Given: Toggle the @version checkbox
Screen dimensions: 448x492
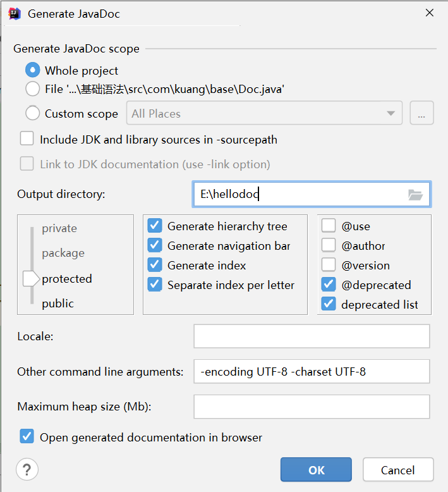Looking at the screenshot, I should [x=329, y=265].
